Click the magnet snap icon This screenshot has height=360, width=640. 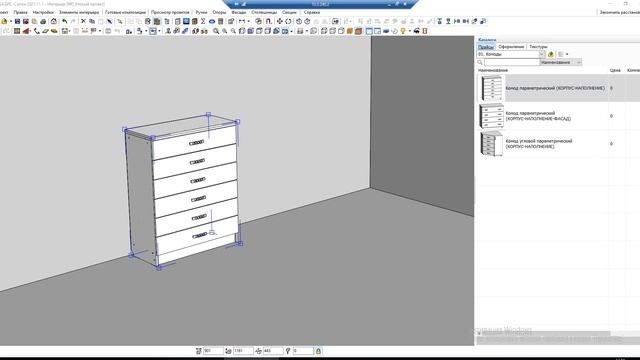pos(268,21)
